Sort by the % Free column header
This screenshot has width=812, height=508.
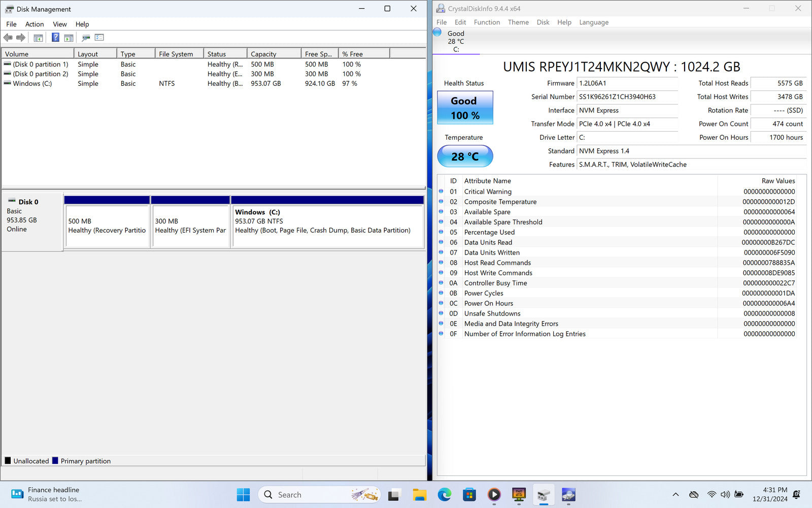[x=364, y=54]
